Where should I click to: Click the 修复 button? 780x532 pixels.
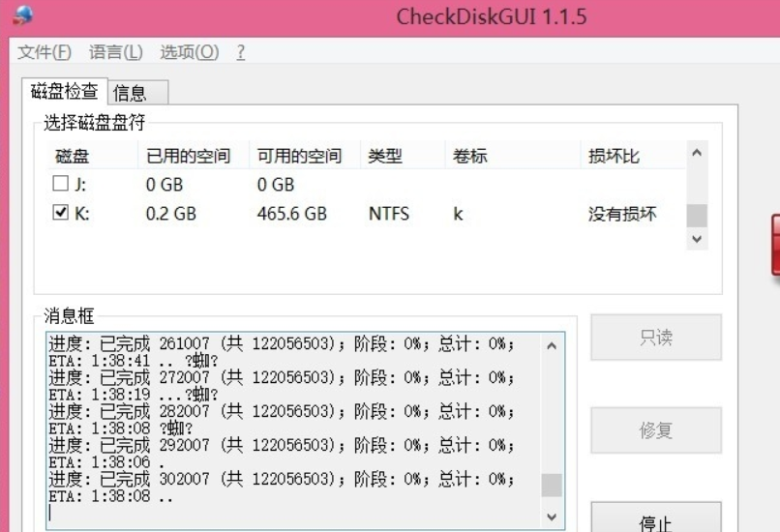[656, 430]
